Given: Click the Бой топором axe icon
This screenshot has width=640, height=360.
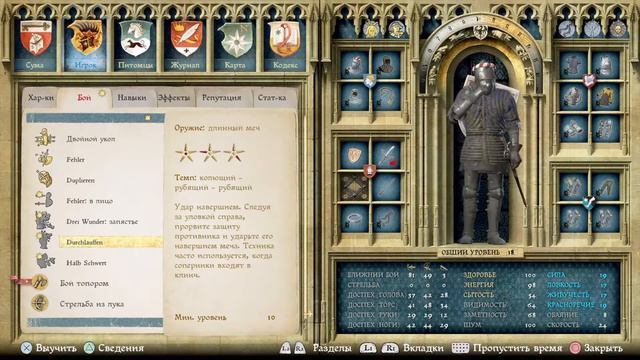Looking at the screenshot, I should pos(40,282).
